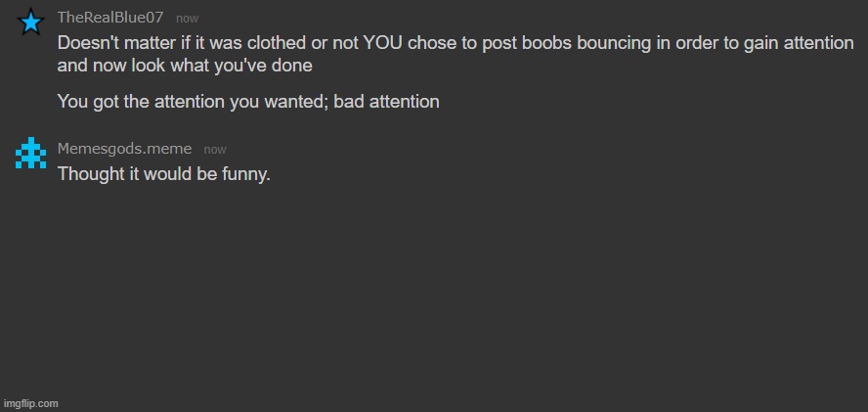Click the phrase "bad attention"
The image size is (868, 412).
tap(386, 101)
